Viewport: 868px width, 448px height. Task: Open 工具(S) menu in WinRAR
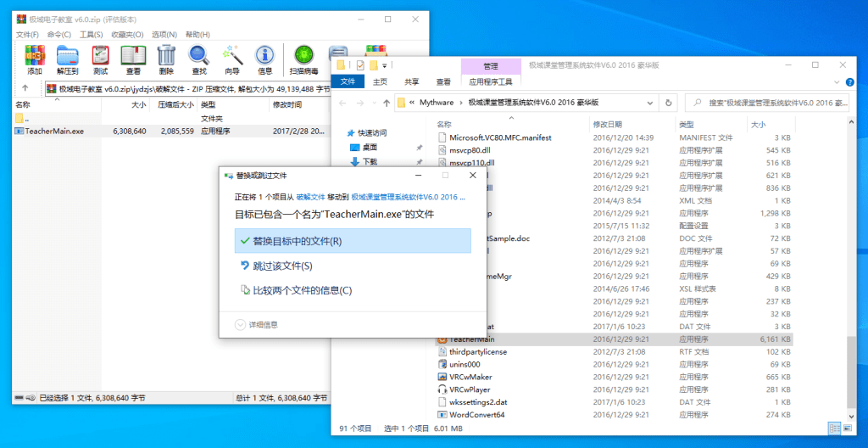[92, 35]
